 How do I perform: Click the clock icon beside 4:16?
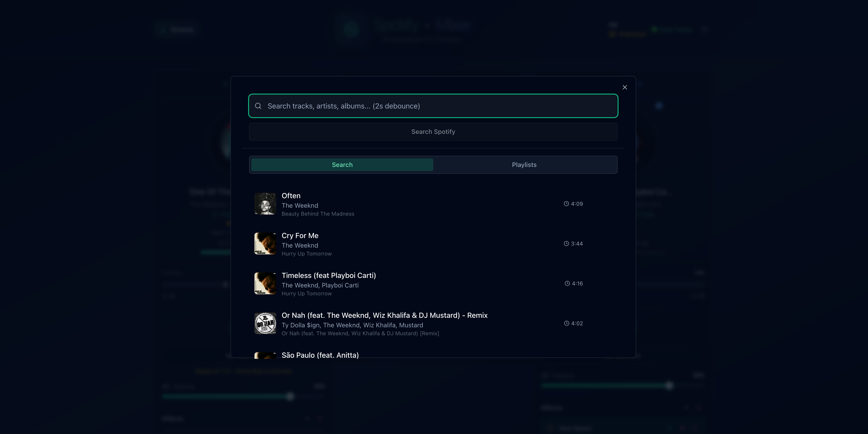[567, 283]
